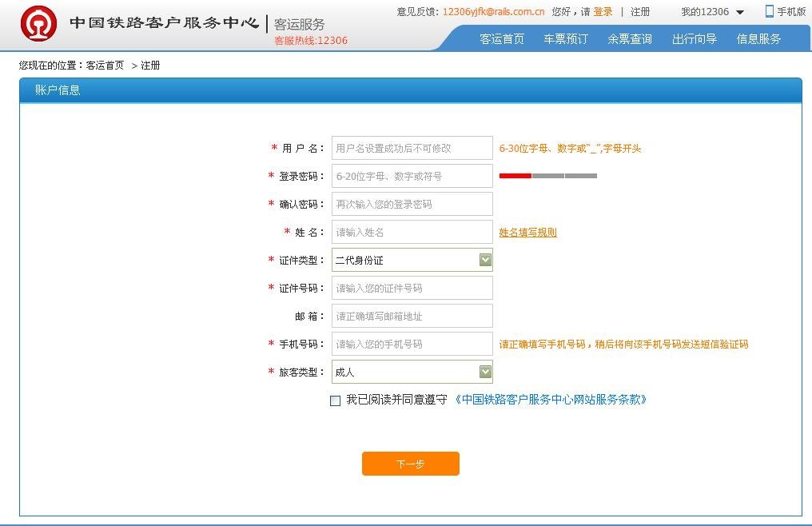The width and height of the screenshot is (812, 526).
Task: Open the 登录 login link
Action: [601, 11]
